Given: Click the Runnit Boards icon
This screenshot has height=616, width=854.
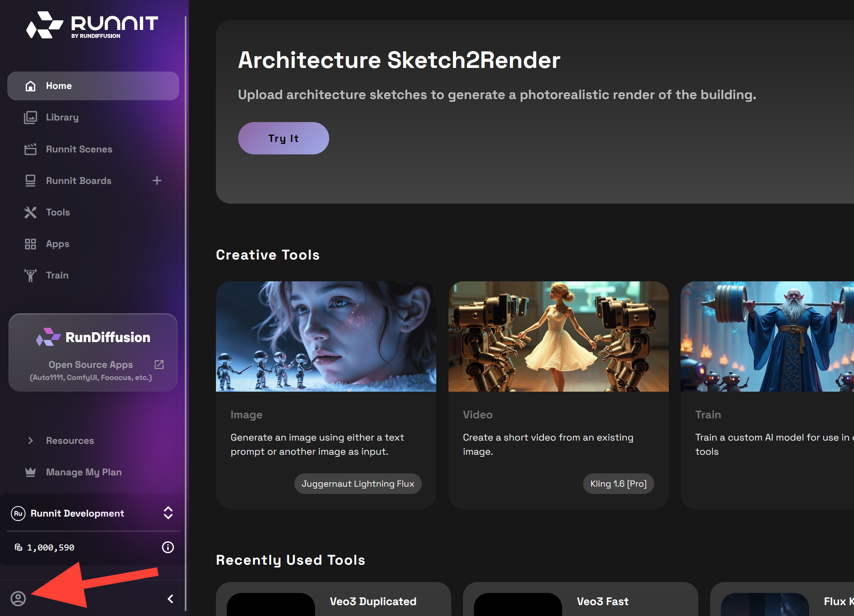Looking at the screenshot, I should click(30, 181).
